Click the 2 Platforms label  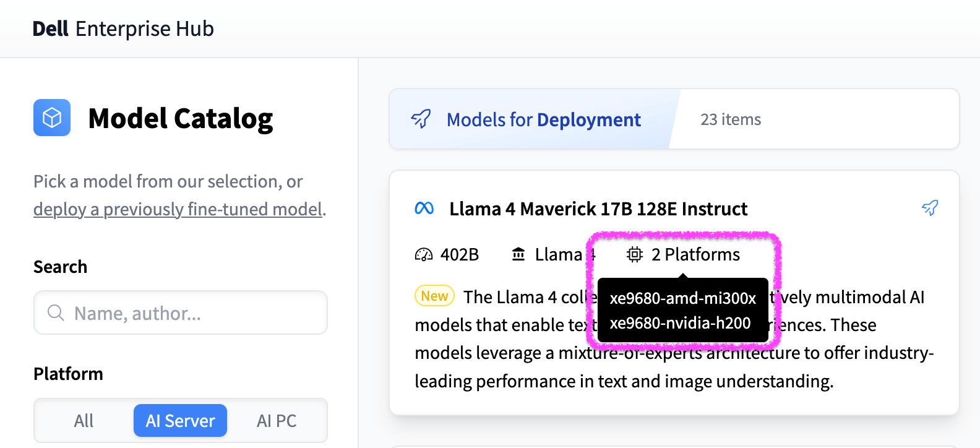coord(695,254)
